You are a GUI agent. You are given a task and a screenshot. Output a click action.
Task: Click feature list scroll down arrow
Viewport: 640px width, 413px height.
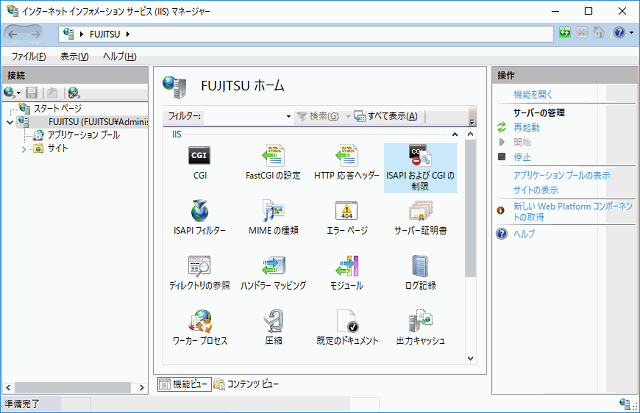(470, 358)
